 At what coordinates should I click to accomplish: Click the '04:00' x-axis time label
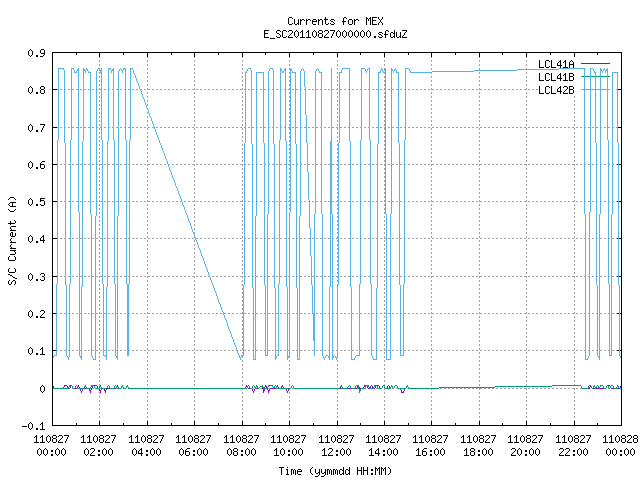tap(147, 452)
